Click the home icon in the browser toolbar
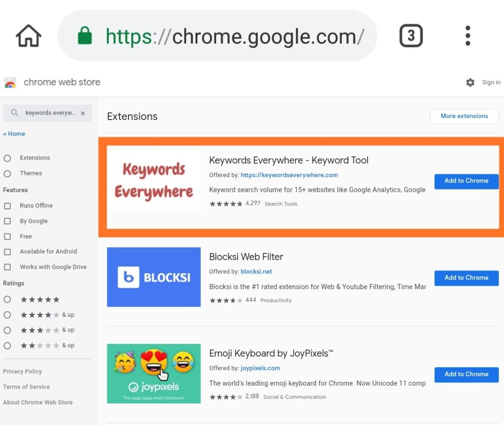This screenshot has height=425, width=504. (28, 34)
